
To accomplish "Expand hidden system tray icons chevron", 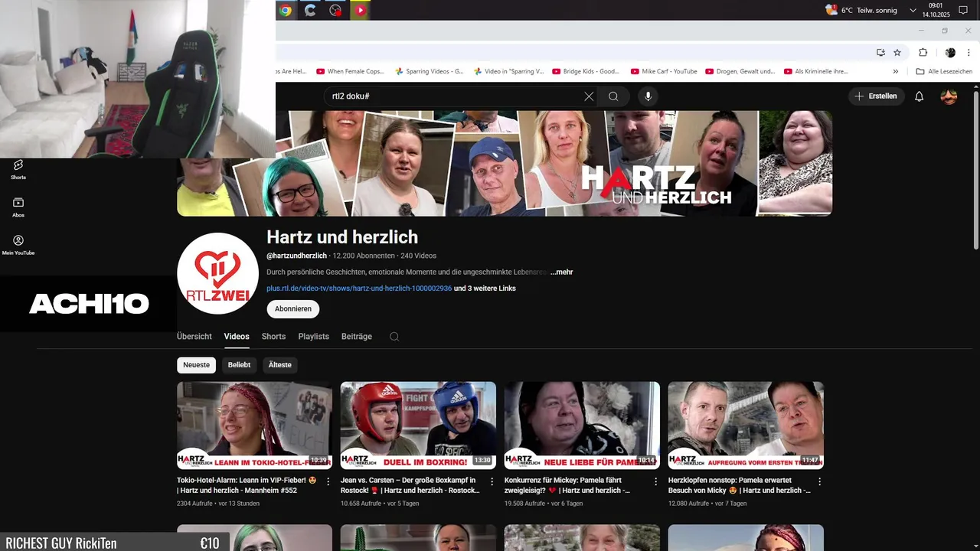I will 913,10.
